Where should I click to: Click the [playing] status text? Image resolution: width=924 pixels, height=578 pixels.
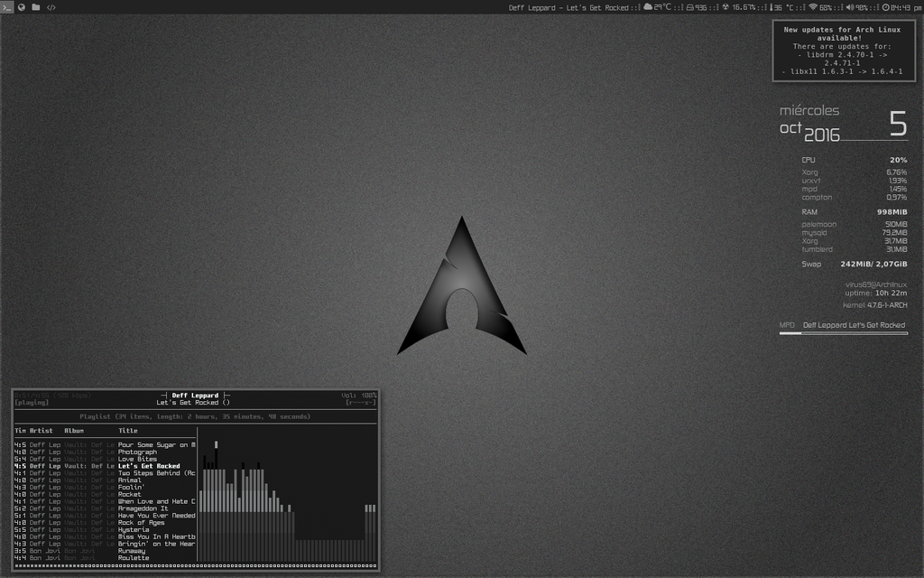click(32, 402)
